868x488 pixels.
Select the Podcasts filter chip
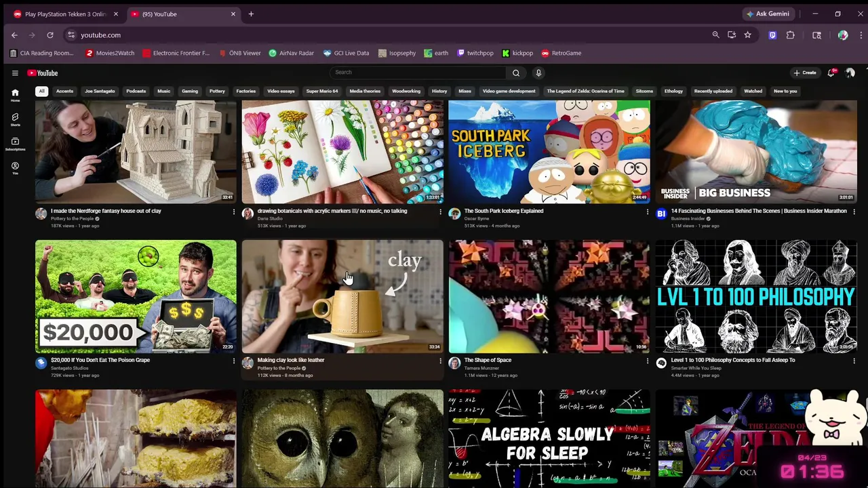(136, 91)
